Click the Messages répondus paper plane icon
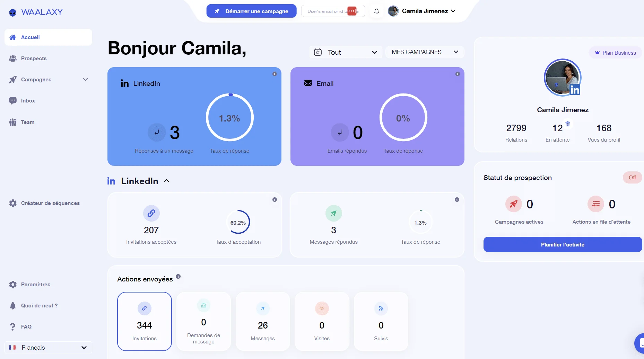Image resolution: width=644 pixels, height=359 pixels. (x=334, y=213)
